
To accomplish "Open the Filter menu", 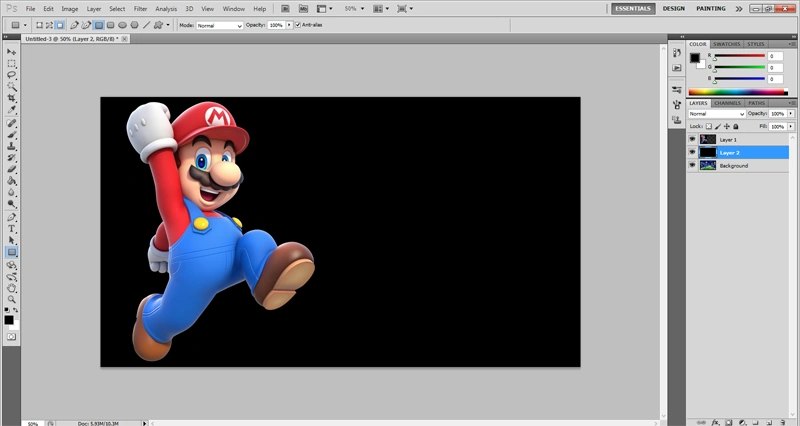I will (140, 8).
